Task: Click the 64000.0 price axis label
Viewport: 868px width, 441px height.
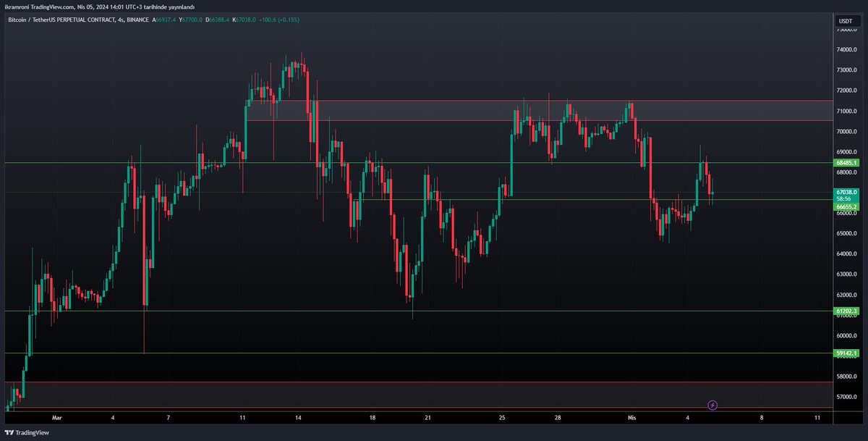Action: pos(846,254)
